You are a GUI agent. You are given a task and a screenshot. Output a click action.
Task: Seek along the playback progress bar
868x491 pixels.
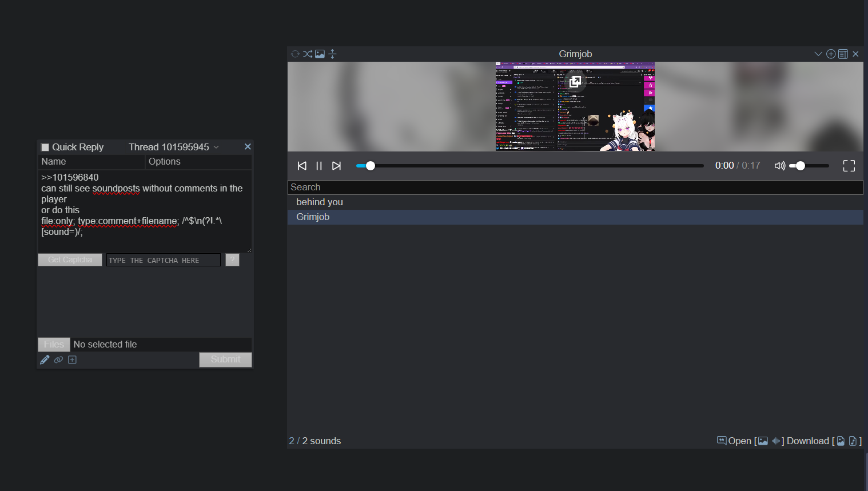click(x=529, y=166)
